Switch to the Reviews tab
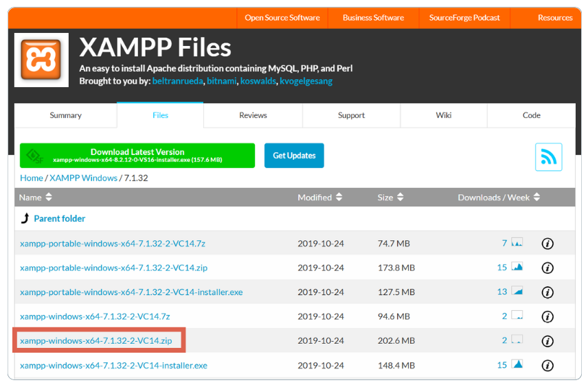Viewport: 588px width, 387px height. point(253,115)
